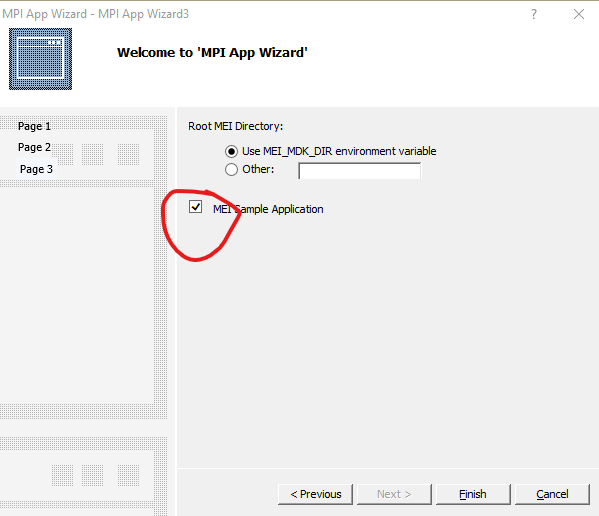The height and width of the screenshot is (516, 599).
Task: Go to Page 1 in the sidebar
Action: tap(34, 126)
